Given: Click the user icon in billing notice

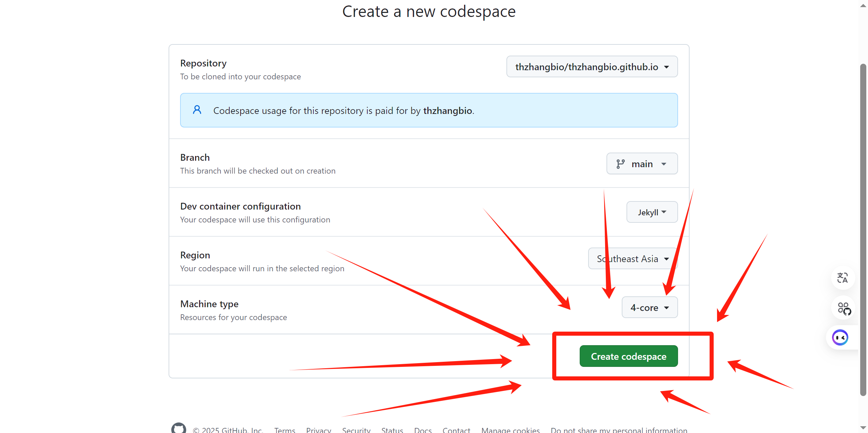Looking at the screenshot, I should [197, 110].
